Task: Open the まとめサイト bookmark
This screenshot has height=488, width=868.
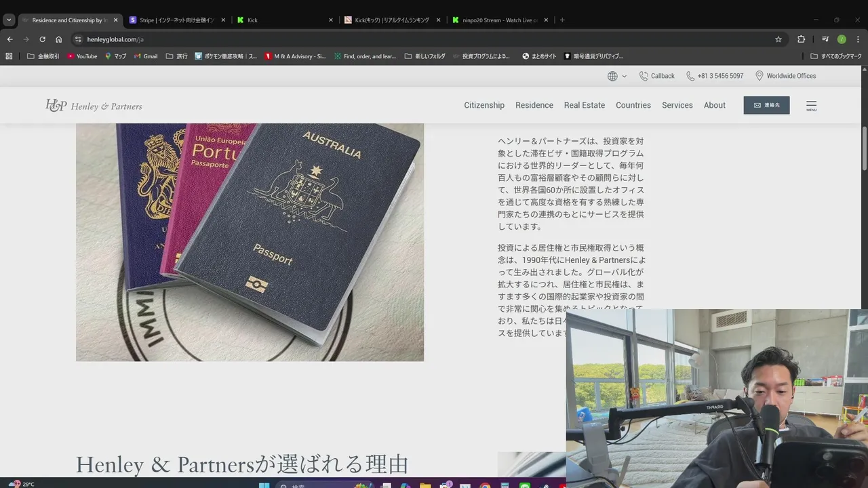Action: point(539,56)
